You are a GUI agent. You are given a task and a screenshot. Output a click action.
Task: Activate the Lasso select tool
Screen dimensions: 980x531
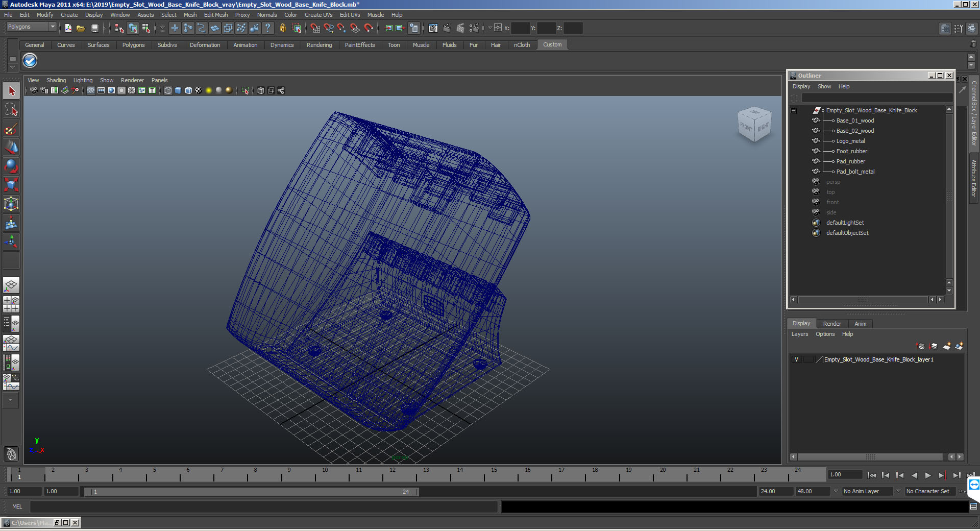[11, 110]
